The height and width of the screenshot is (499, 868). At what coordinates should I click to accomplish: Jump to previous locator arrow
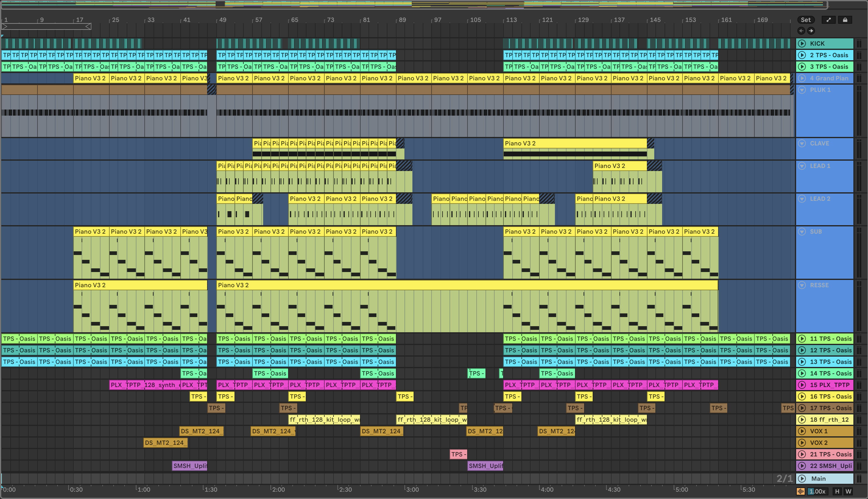[801, 31]
